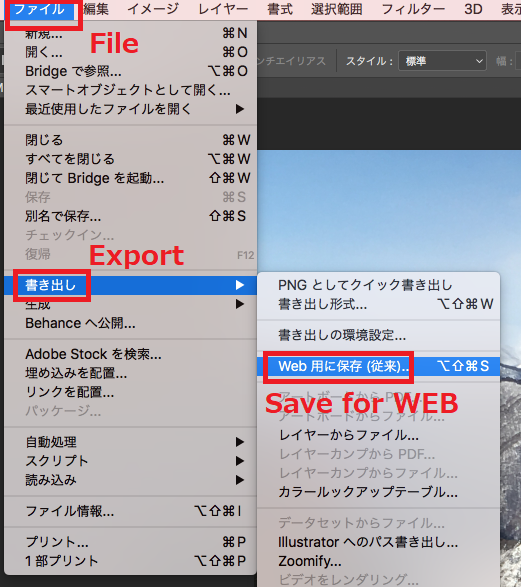Select Web 用に保存 (従来)... entry

pos(379,366)
